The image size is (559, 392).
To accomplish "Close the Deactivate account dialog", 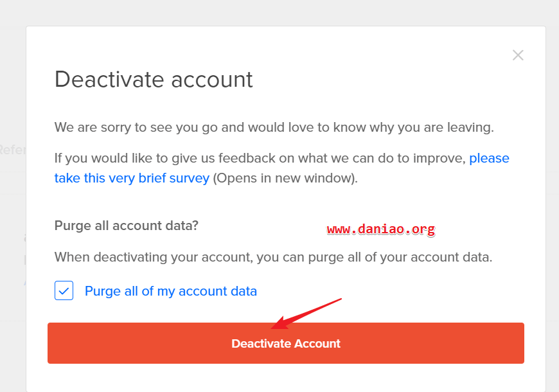I will [518, 55].
